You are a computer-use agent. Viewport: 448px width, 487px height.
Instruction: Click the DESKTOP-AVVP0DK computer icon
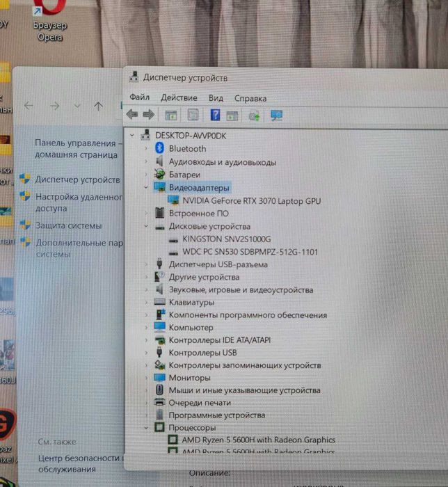(x=145, y=135)
